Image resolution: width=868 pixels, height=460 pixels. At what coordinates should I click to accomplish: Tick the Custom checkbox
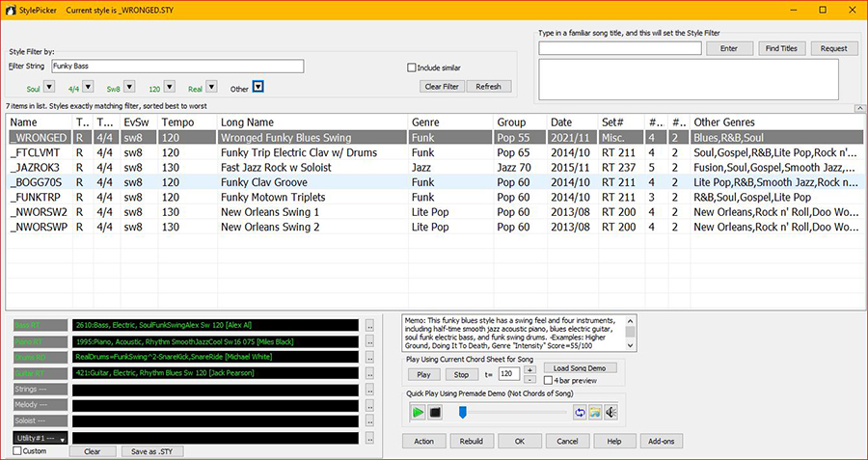[x=18, y=451]
